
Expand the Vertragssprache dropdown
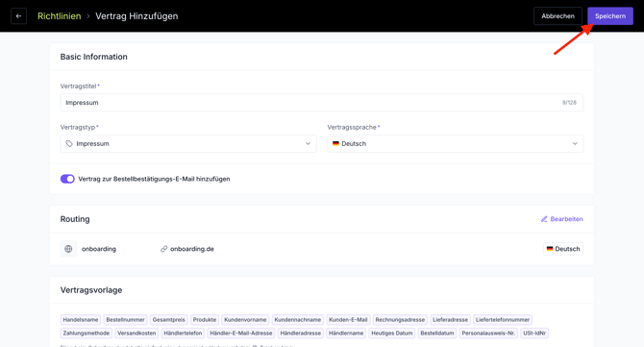click(x=455, y=144)
